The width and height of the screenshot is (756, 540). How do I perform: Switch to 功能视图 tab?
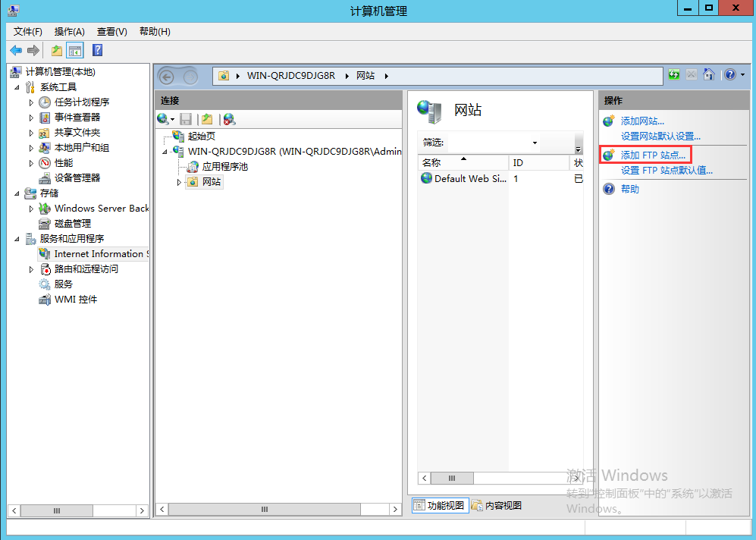coord(441,505)
